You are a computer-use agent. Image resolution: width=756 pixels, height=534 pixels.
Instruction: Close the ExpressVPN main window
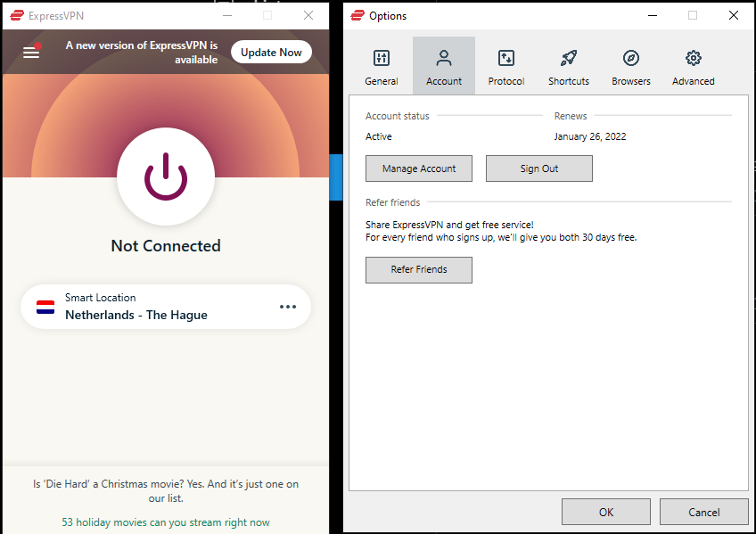[x=308, y=15]
